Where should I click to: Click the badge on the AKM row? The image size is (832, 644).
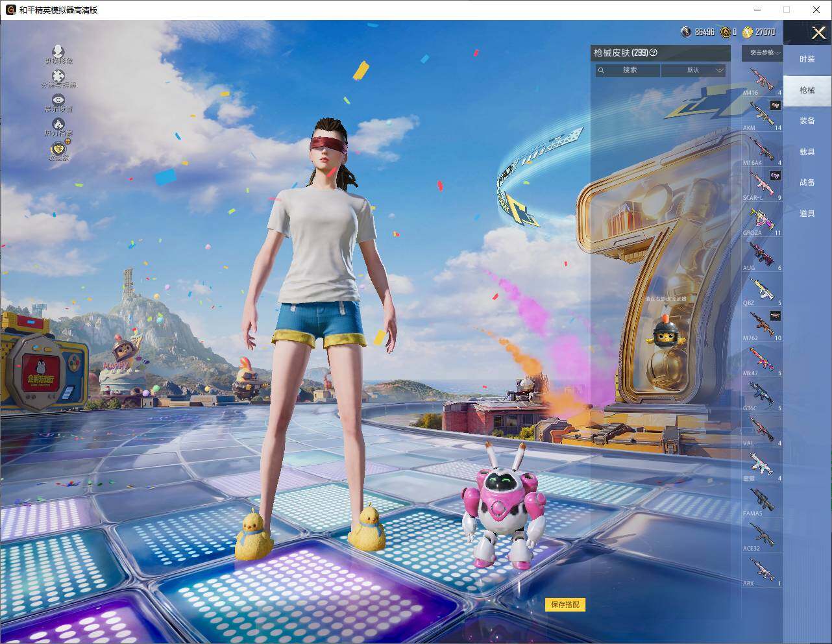775,105
